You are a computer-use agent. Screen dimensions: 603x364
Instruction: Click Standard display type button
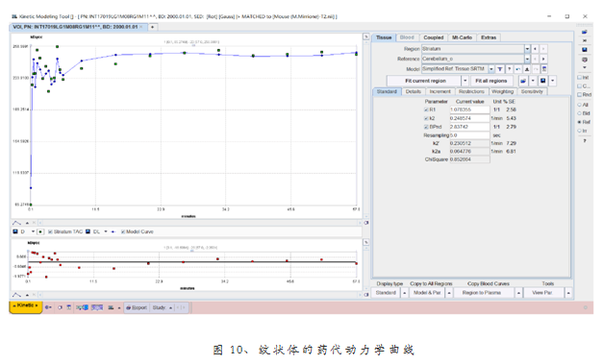click(x=386, y=293)
